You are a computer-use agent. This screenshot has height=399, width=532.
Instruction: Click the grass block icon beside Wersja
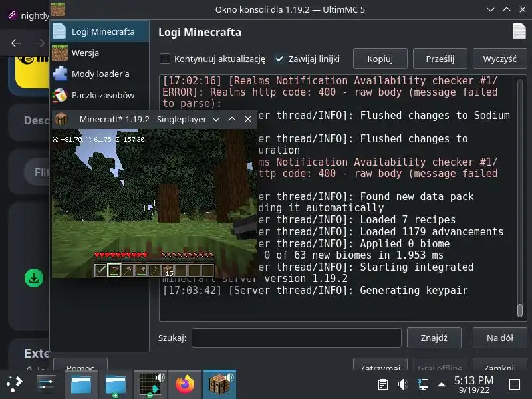coord(60,53)
